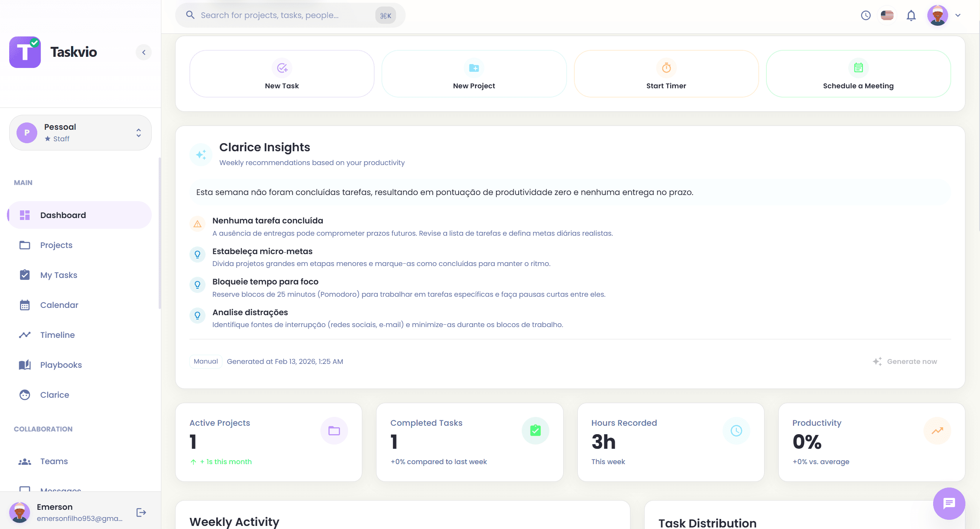Click the Taskvio logo
The height and width of the screenshot is (529, 980).
pos(25,52)
